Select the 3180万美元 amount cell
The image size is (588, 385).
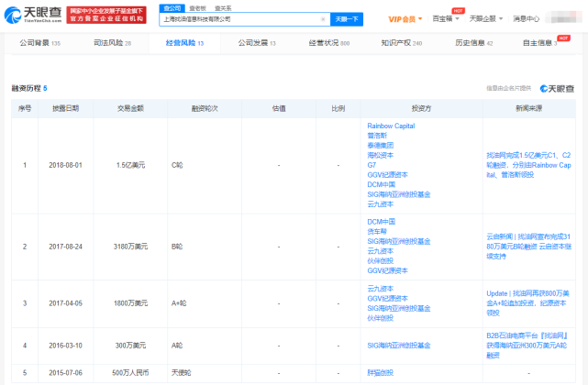(x=130, y=247)
